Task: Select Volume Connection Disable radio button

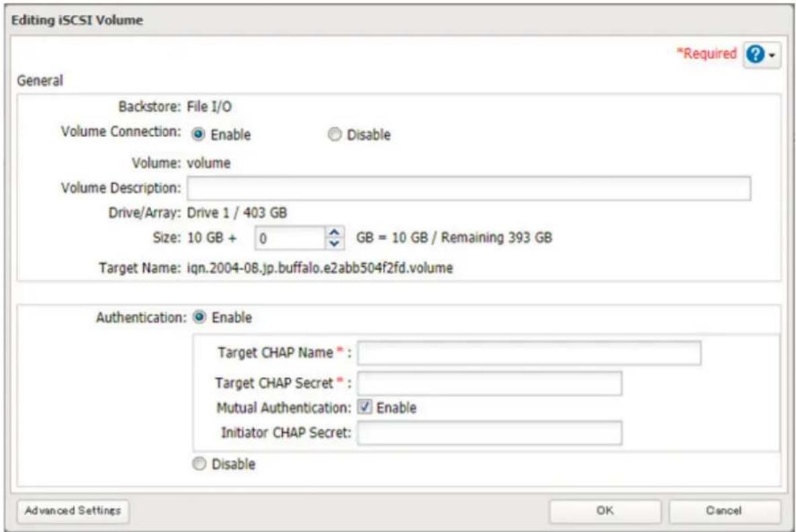Action: click(335, 134)
